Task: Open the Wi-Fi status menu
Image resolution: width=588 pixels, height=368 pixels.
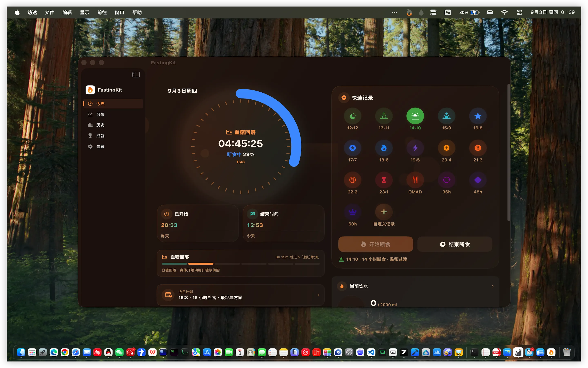Action: pyautogui.click(x=504, y=12)
